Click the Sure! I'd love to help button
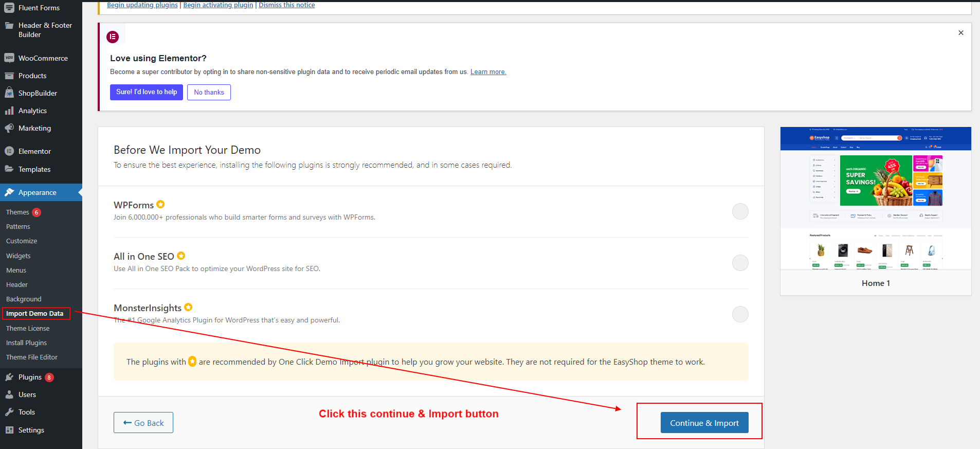This screenshot has width=980, height=449. (x=147, y=92)
